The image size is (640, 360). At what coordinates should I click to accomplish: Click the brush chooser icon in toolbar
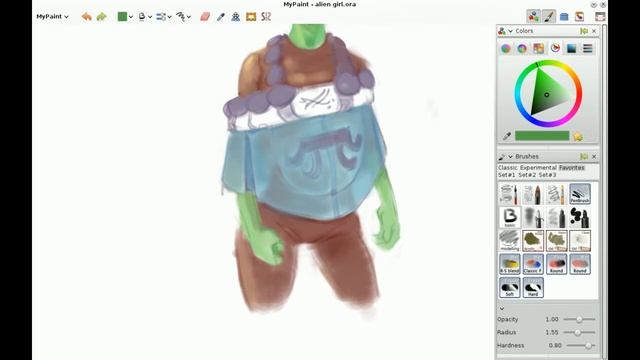pos(142,17)
